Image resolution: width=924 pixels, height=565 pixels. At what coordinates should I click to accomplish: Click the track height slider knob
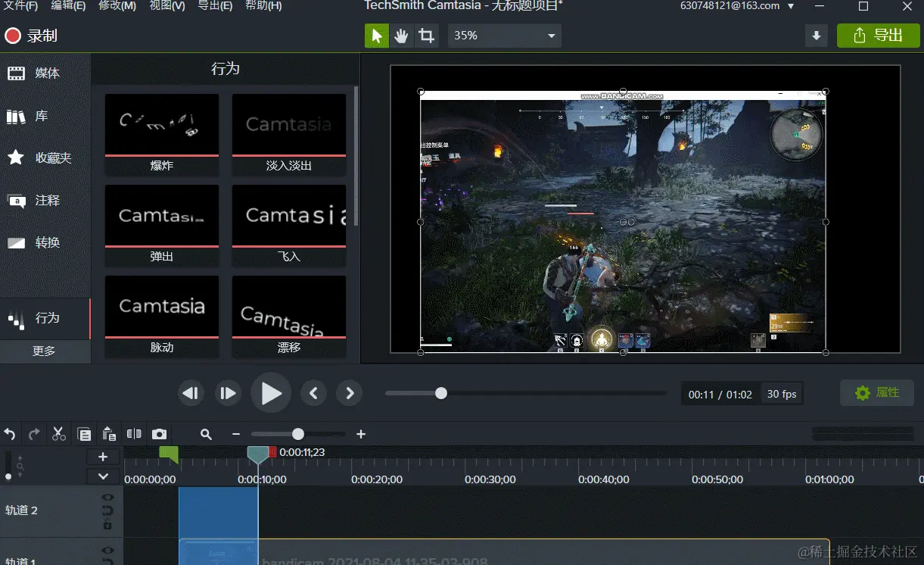pyautogui.click(x=8, y=476)
